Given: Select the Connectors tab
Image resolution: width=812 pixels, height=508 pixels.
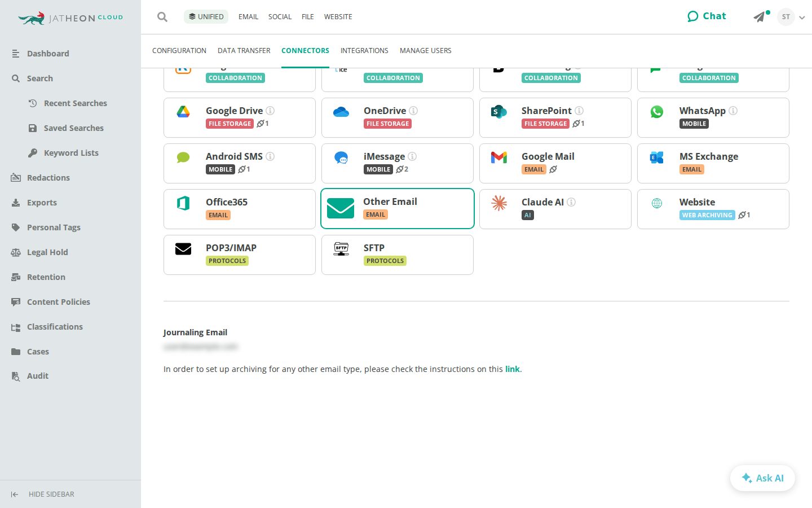Looking at the screenshot, I should pos(305,51).
